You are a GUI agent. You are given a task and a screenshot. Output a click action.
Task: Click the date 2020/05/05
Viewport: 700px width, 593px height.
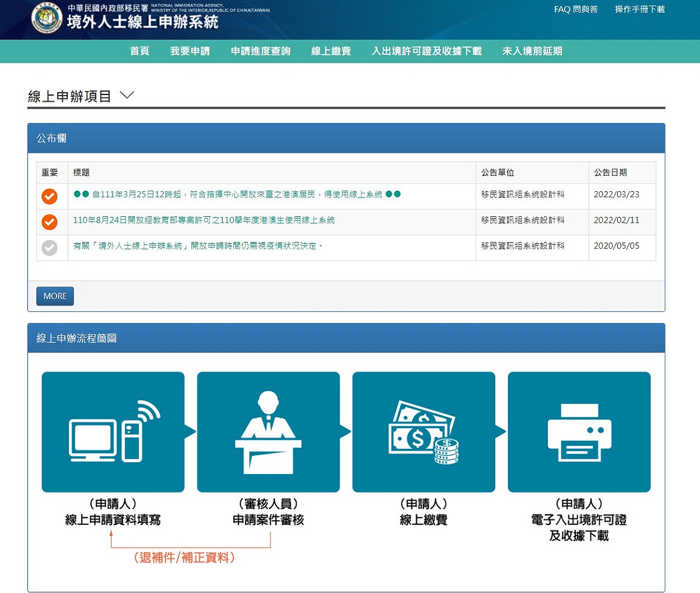tap(617, 245)
